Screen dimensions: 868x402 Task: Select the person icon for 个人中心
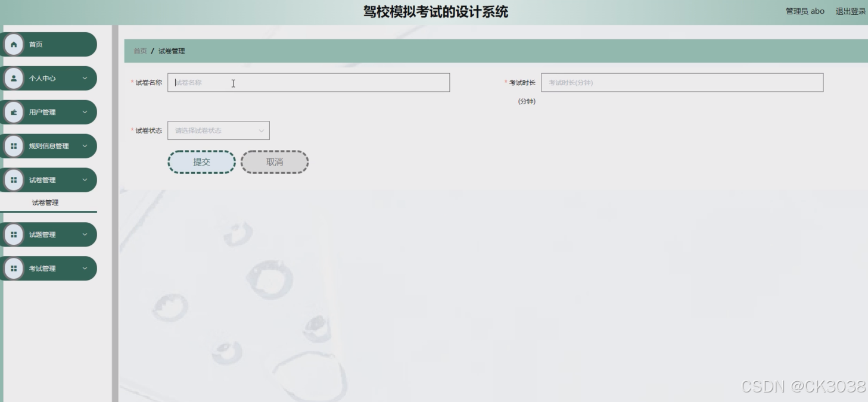[x=14, y=78]
